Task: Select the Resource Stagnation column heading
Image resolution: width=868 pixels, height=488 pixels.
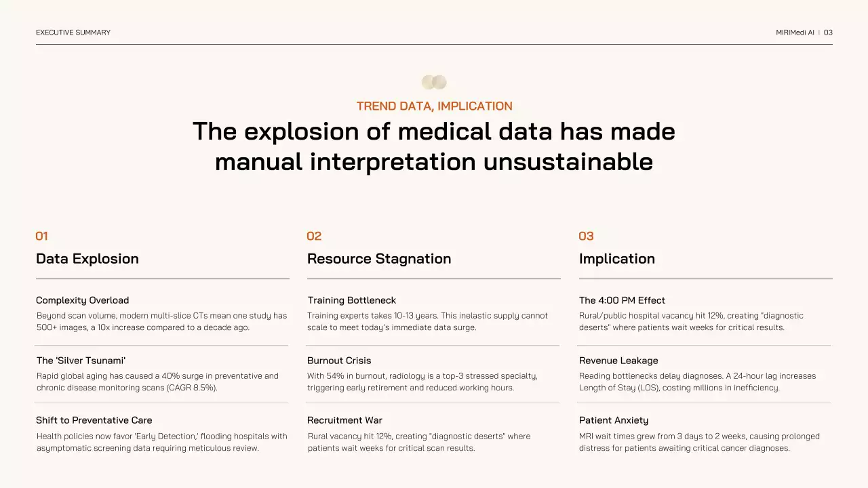Action: tap(379, 259)
